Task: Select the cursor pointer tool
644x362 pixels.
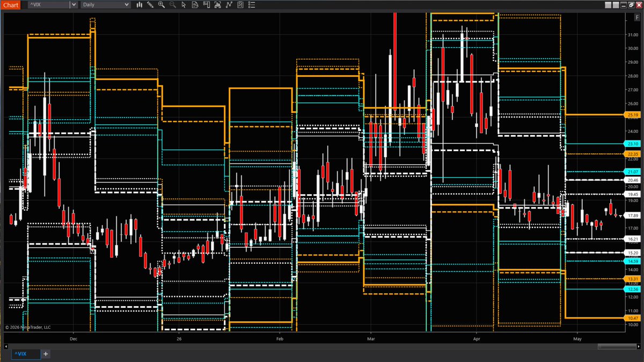Action: [x=184, y=4]
